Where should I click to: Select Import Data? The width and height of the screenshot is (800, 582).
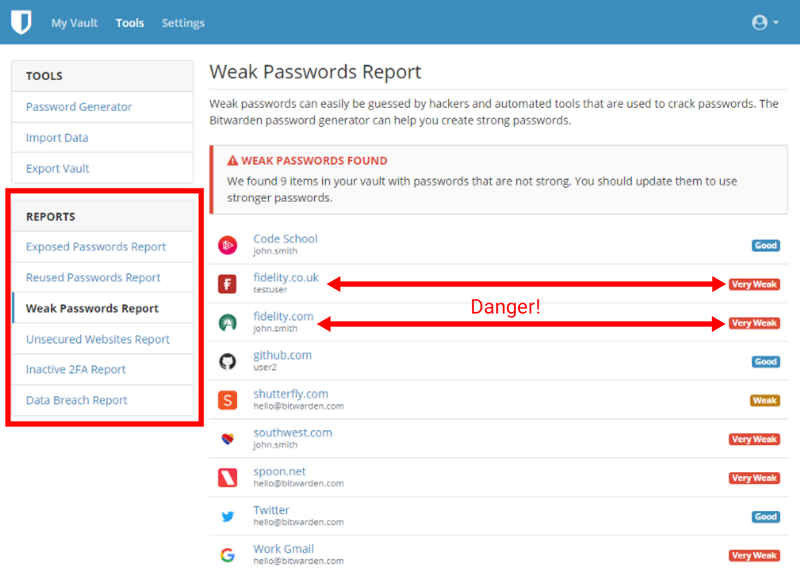click(57, 138)
